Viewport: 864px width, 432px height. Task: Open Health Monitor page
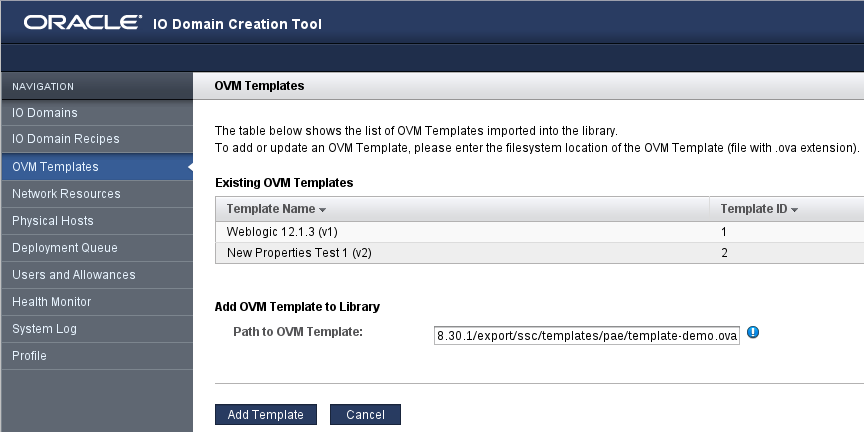[x=52, y=302]
